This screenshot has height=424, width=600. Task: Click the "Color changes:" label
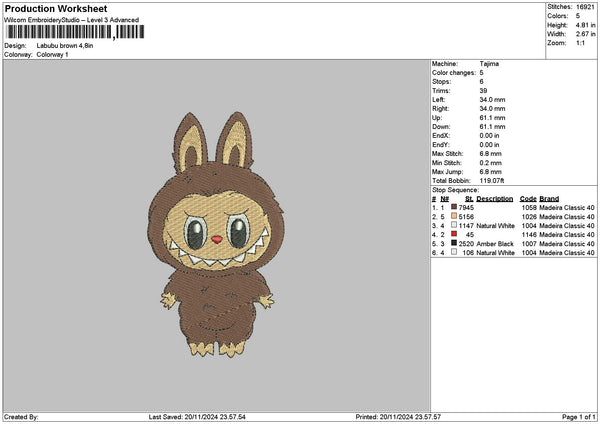(454, 73)
